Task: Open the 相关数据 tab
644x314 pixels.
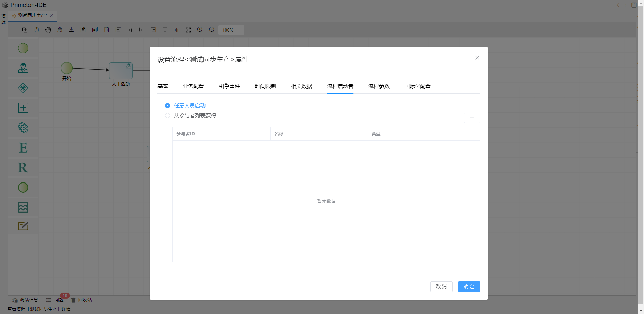Action: coord(301,86)
